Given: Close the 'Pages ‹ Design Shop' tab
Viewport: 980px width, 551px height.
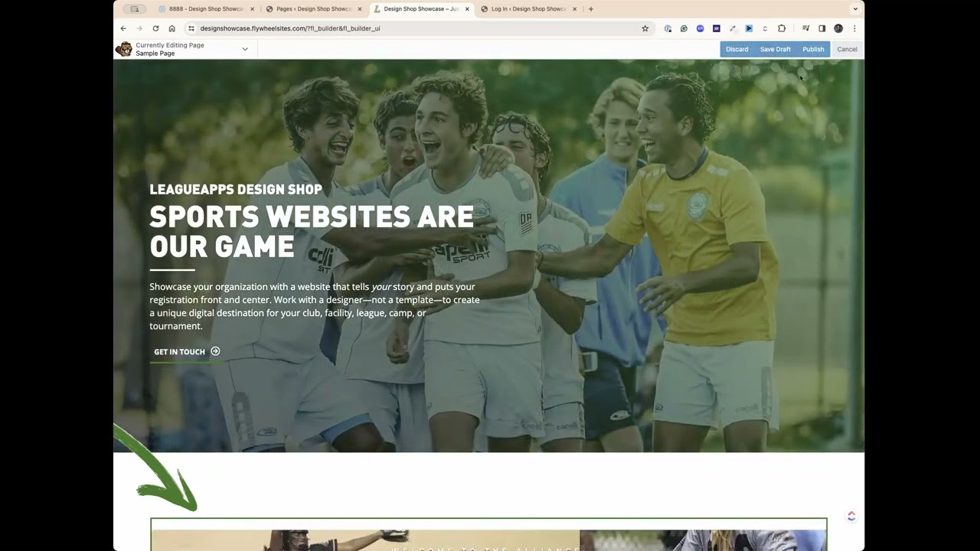Looking at the screenshot, I should coord(359,9).
